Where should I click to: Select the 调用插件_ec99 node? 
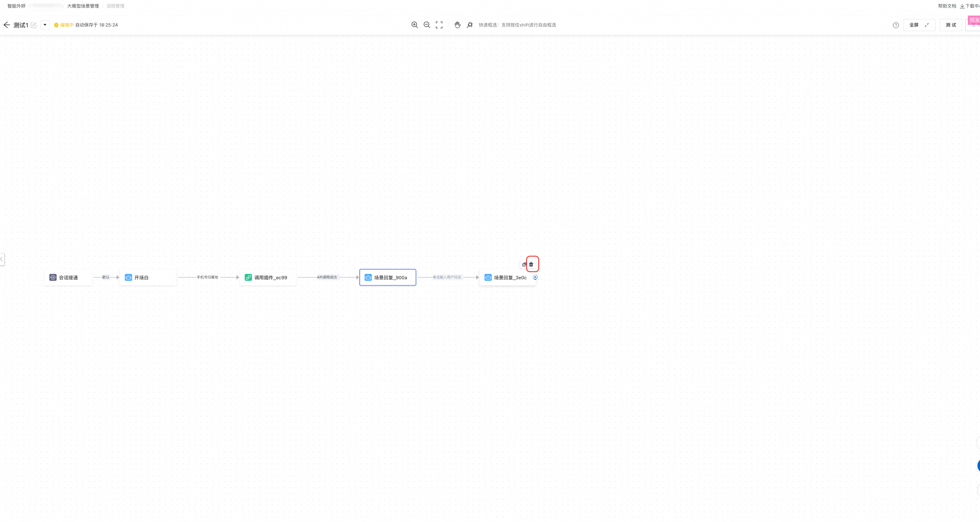(268, 278)
